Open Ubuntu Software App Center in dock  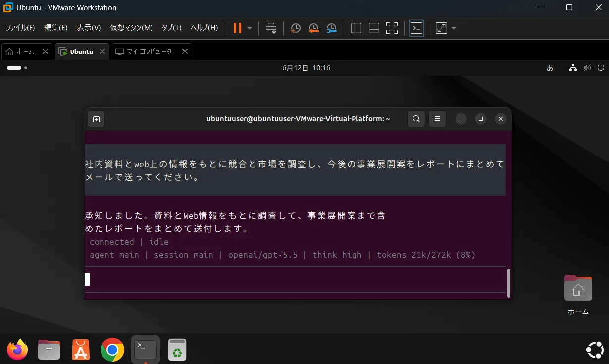coord(81,350)
